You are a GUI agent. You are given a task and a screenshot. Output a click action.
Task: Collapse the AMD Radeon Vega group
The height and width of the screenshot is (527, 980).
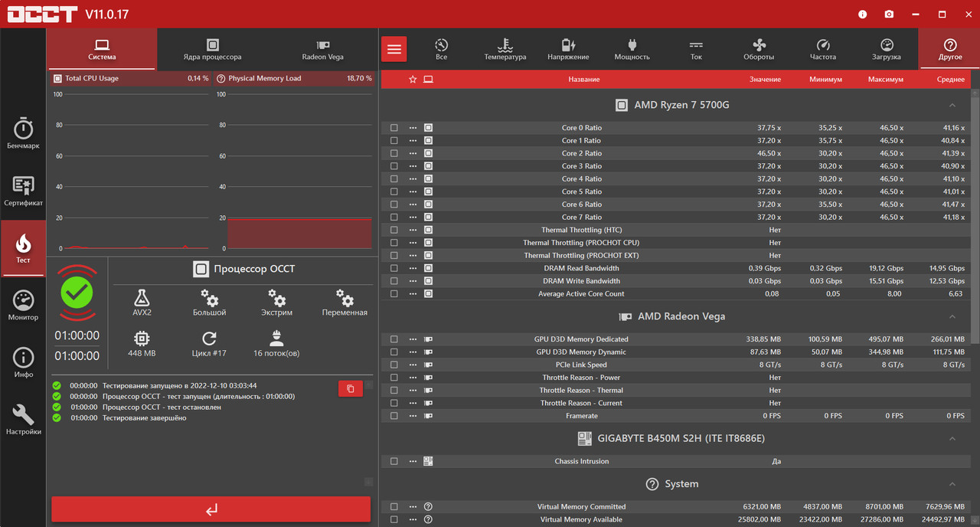click(x=952, y=316)
